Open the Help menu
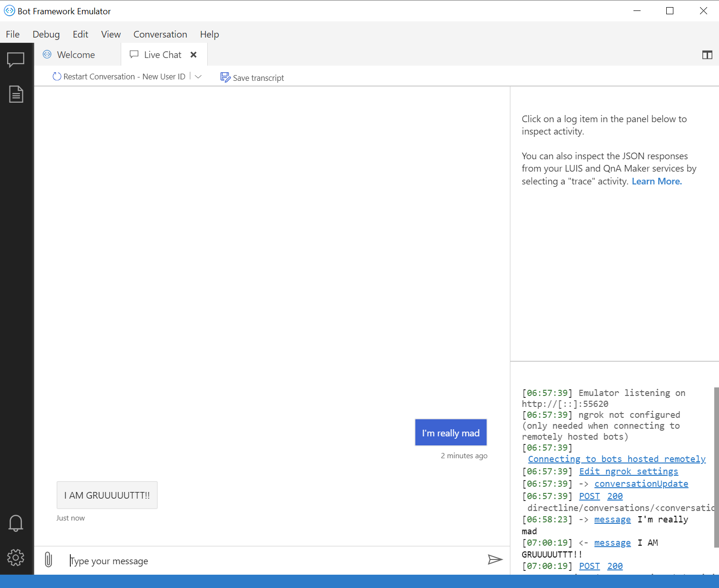Screen dimensions: 719x588 (210, 34)
